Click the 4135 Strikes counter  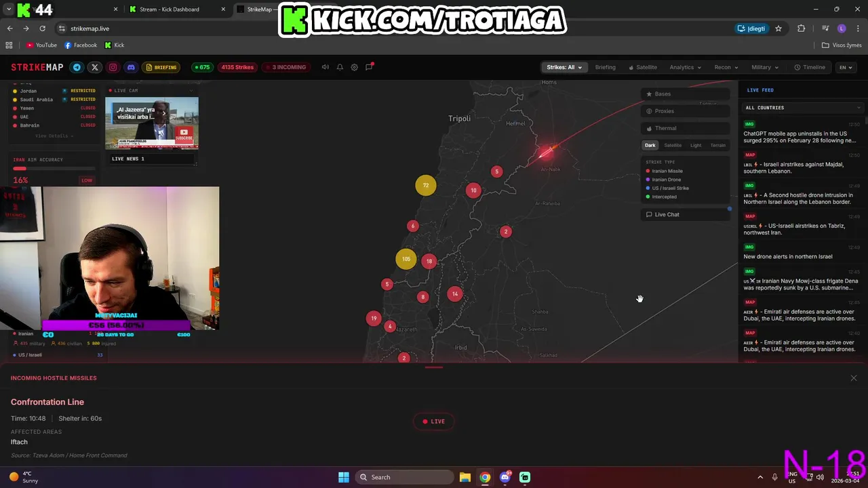tap(237, 67)
